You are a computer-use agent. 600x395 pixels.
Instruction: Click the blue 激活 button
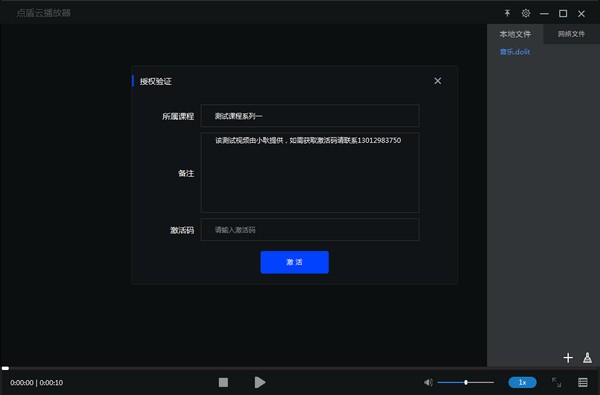tap(294, 262)
